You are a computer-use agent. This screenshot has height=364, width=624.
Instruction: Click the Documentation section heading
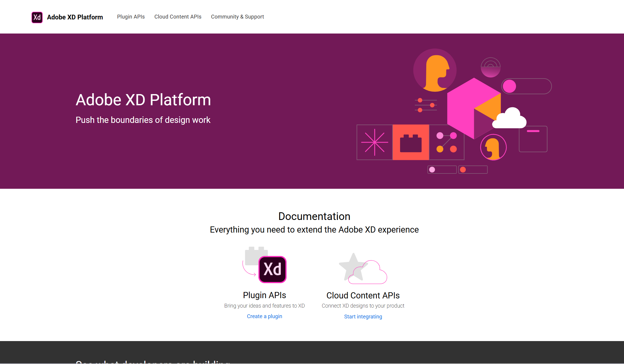pos(314,216)
